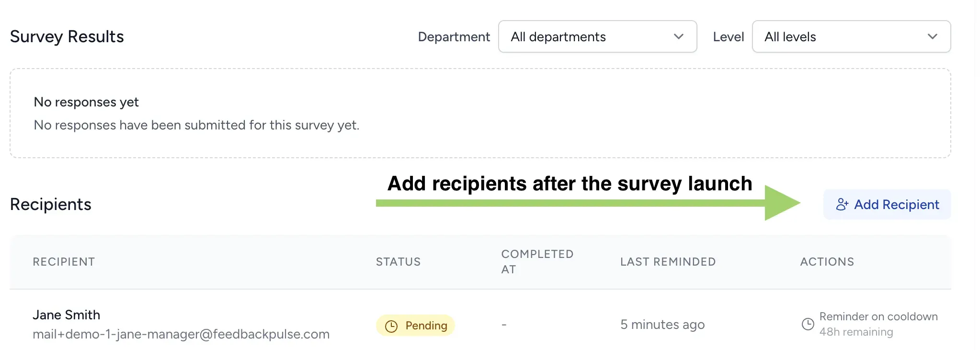Click the COMPLETED AT column header

click(537, 262)
